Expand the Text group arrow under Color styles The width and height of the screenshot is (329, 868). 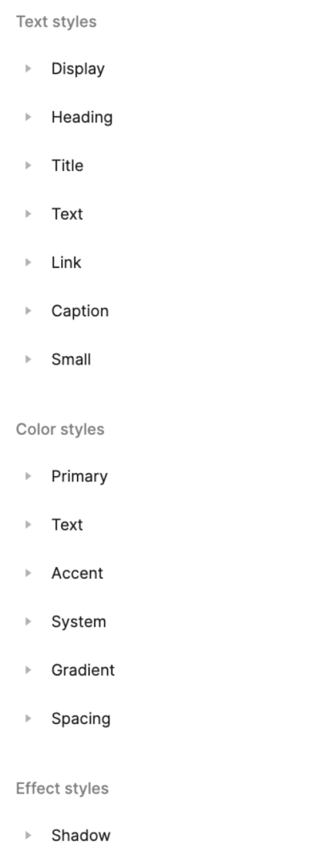(x=28, y=525)
